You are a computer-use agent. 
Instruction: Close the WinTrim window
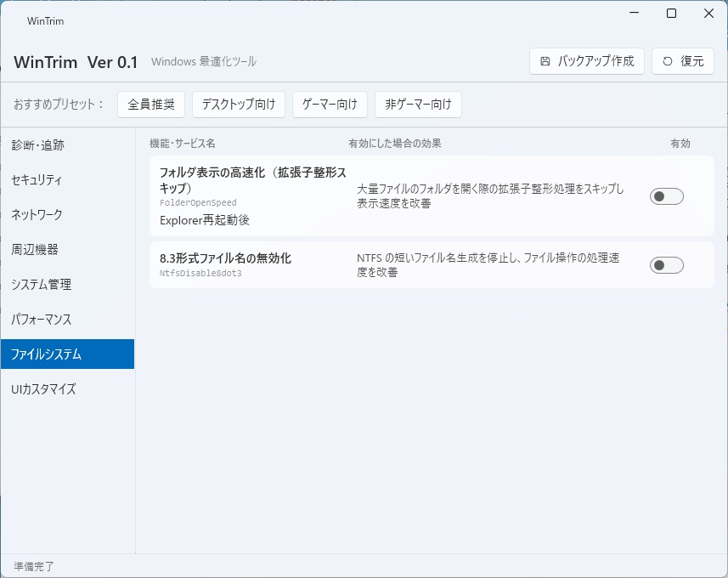[x=708, y=14]
